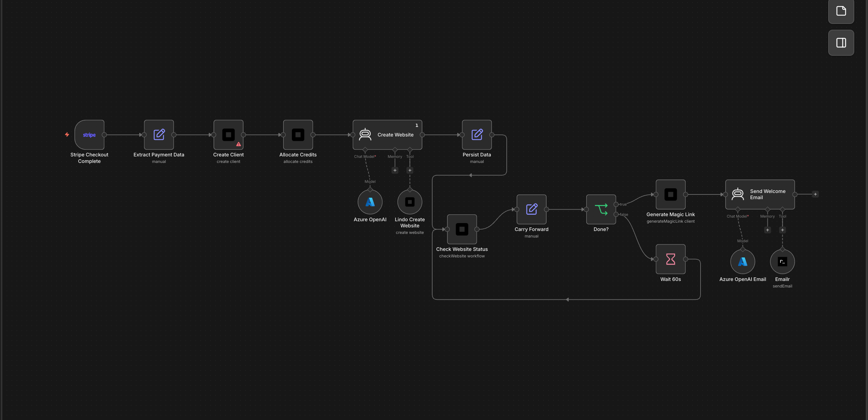
Task: Open the Persist Data node
Action: [x=477, y=135]
